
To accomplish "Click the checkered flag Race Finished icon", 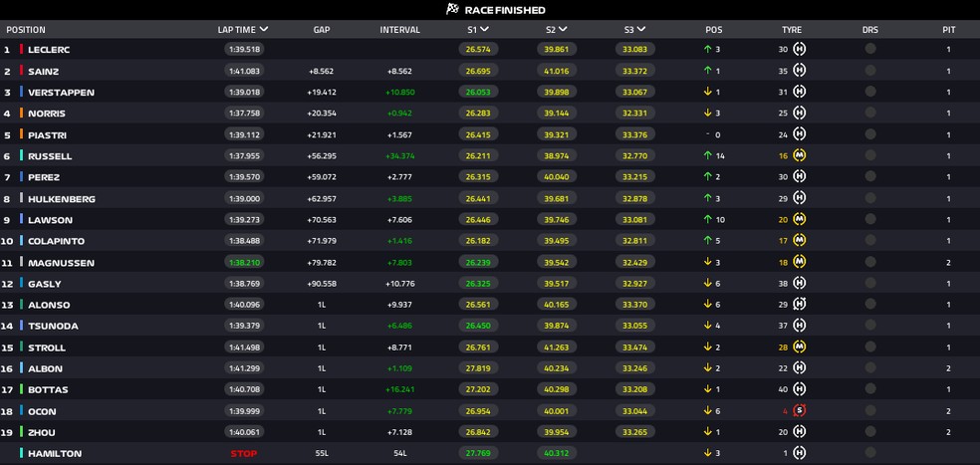I will (452, 9).
